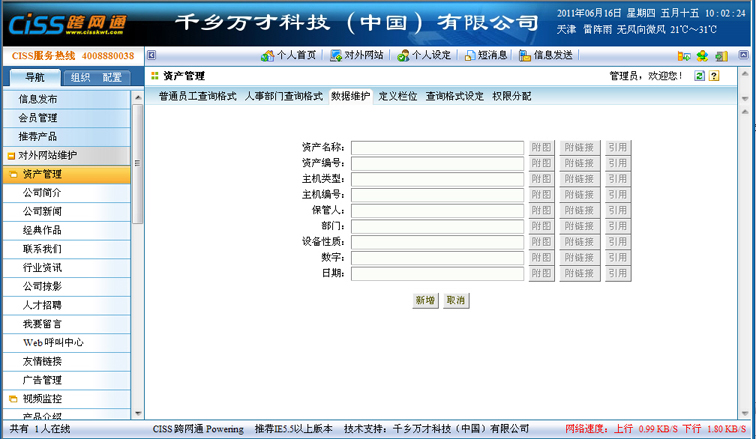756x439 pixels.
Task: Click the 新增 add button
Action: [425, 300]
